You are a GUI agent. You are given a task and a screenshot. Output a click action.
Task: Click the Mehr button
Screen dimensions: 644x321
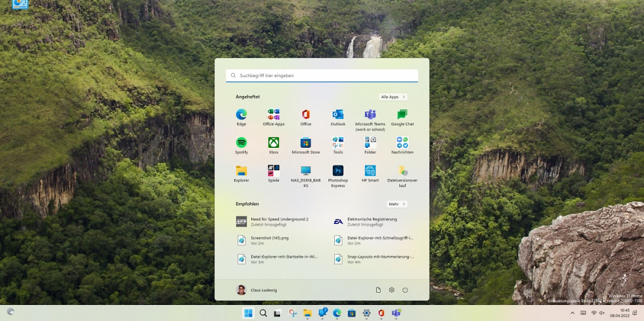coord(397,204)
